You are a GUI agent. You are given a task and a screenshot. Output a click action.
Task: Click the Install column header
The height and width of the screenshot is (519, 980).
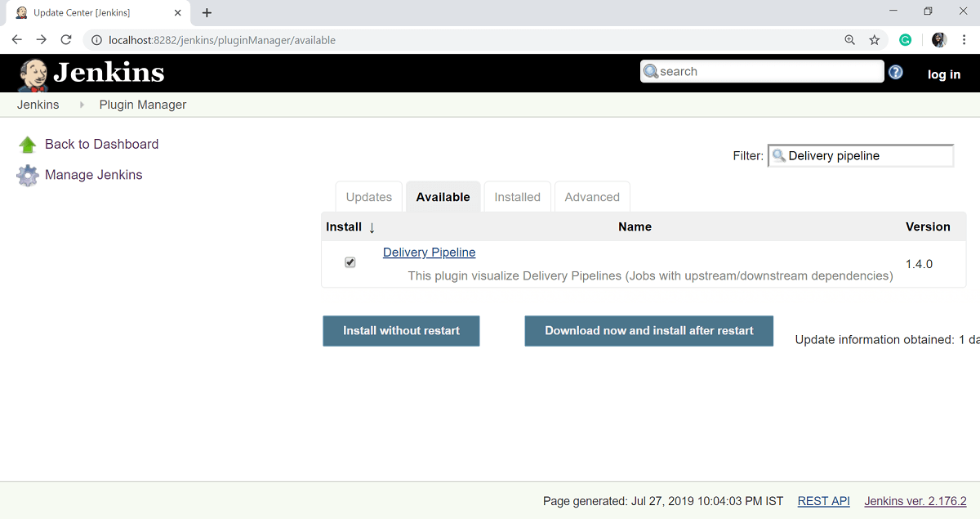point(344,226)
